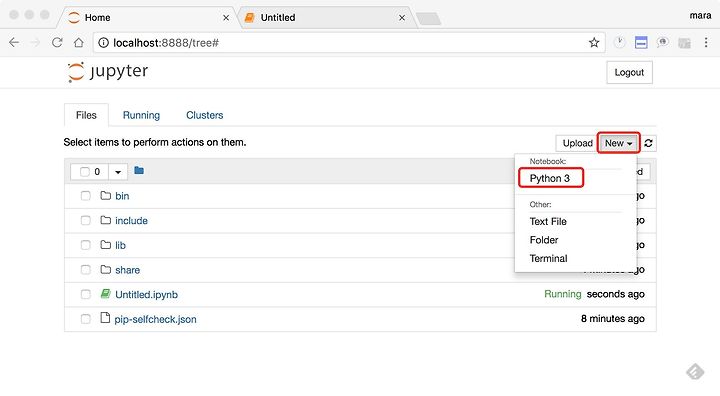The width and height of the screenshot is (720, 396).
Task: Open the bin folder link
Action: click(122, 196)
